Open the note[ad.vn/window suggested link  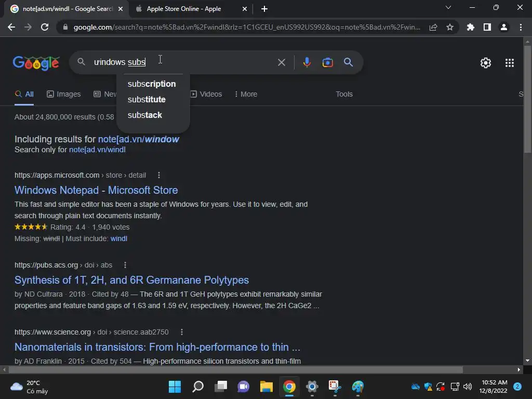[x=138, y=139]
